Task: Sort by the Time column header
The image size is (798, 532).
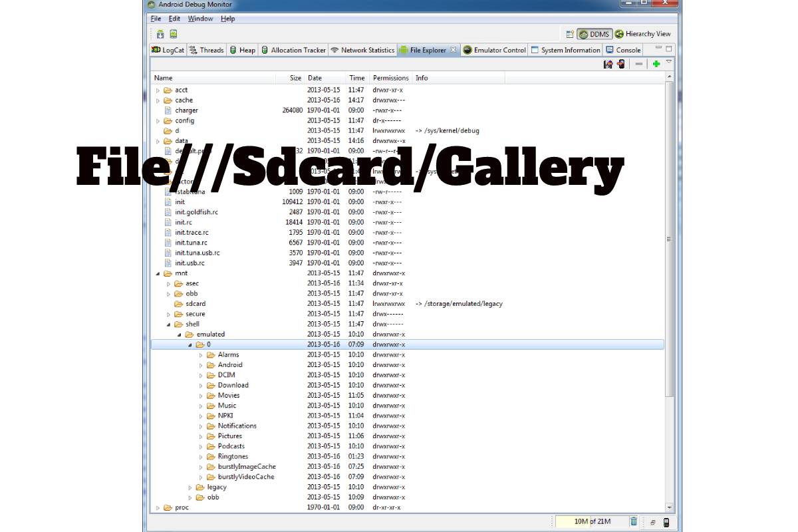Action: click(x=358, y=78)
